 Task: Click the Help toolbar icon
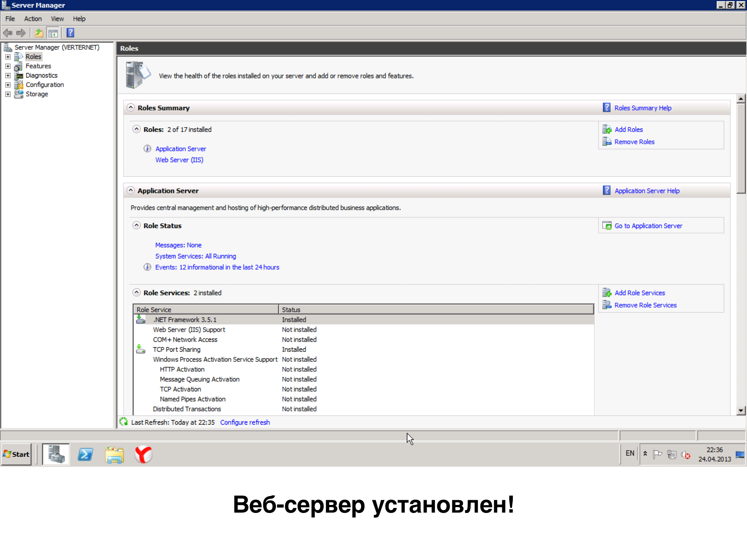tap(70, 33)
